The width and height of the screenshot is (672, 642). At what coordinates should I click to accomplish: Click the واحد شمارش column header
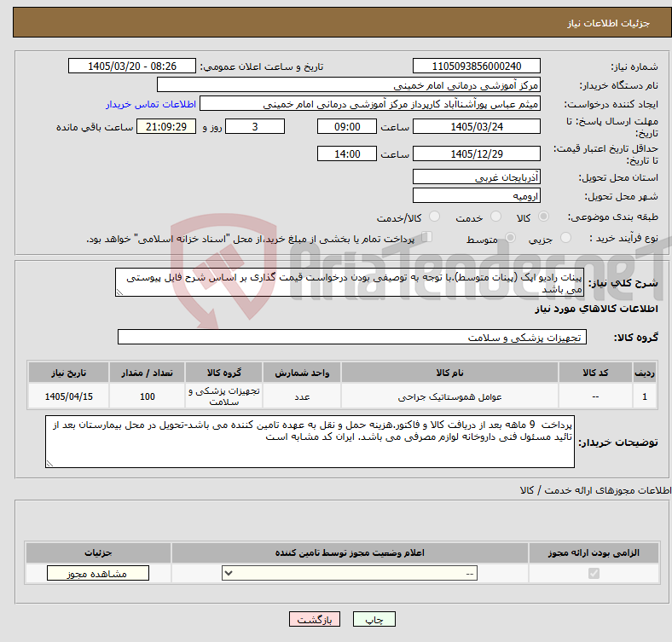click(x=302, y=373)
